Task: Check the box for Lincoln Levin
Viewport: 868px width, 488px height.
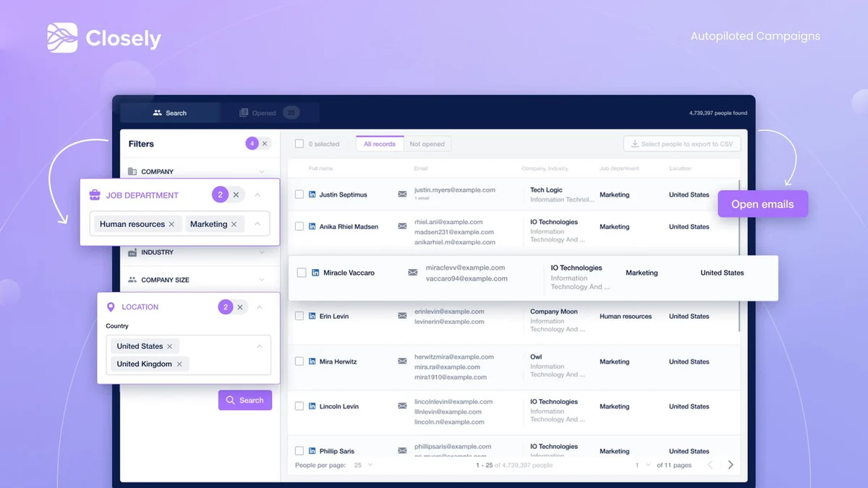Action: 299,406
